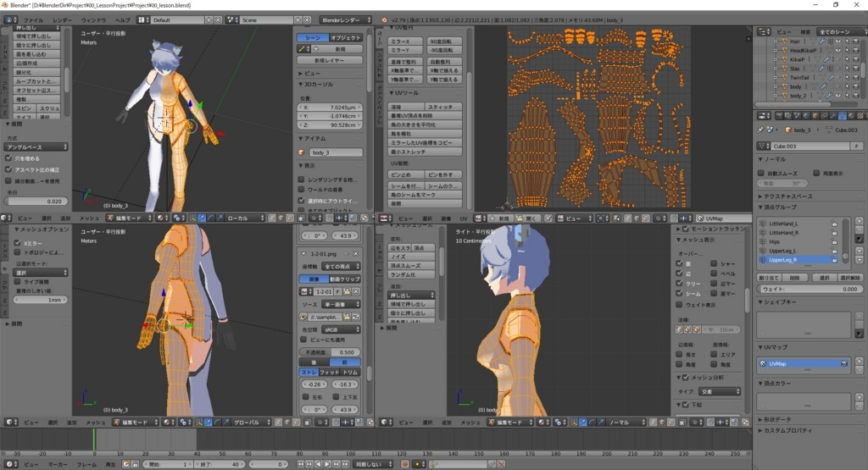Toggle アスペクト比の補正 checkbox
This screenshot has height=470, width=868.
coord(8,169)
